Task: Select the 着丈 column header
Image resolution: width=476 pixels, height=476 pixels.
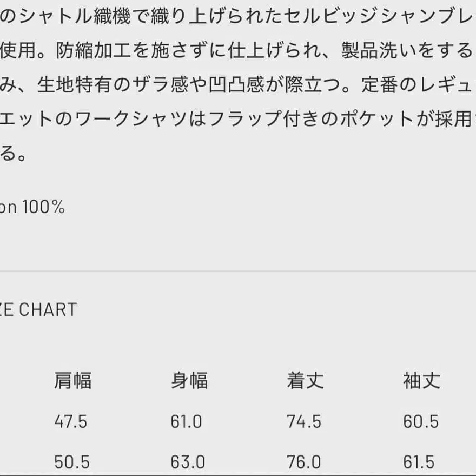Action: (x=305, y=381)
